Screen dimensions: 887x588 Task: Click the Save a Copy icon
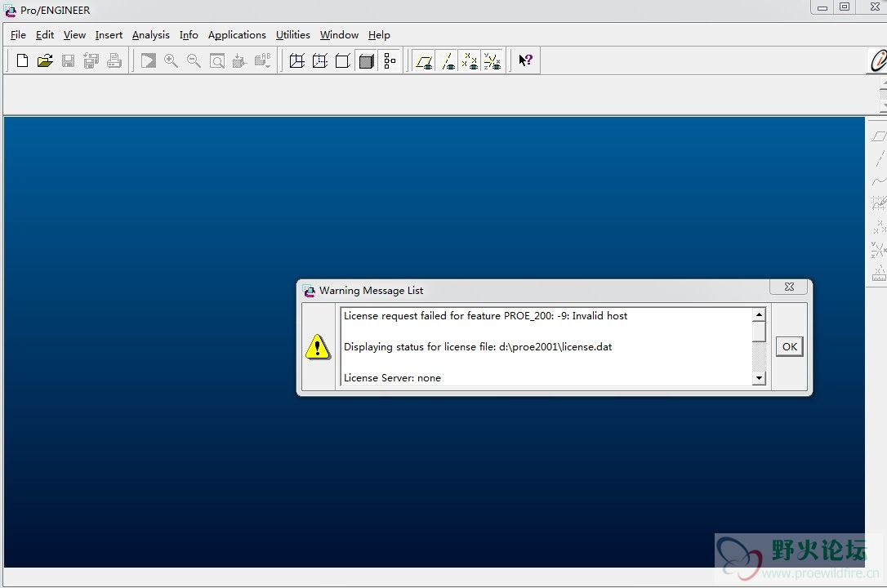click(91, 60)
